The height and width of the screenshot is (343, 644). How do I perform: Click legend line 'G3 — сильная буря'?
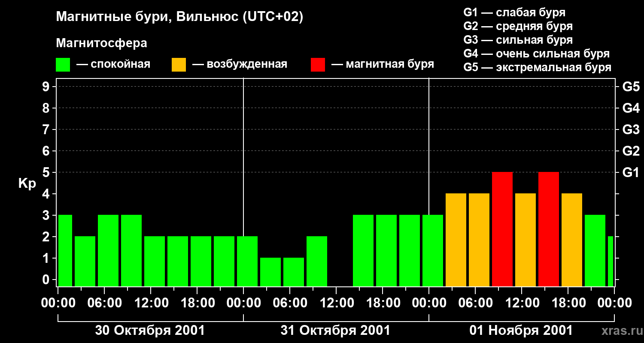tap(518, 40)
